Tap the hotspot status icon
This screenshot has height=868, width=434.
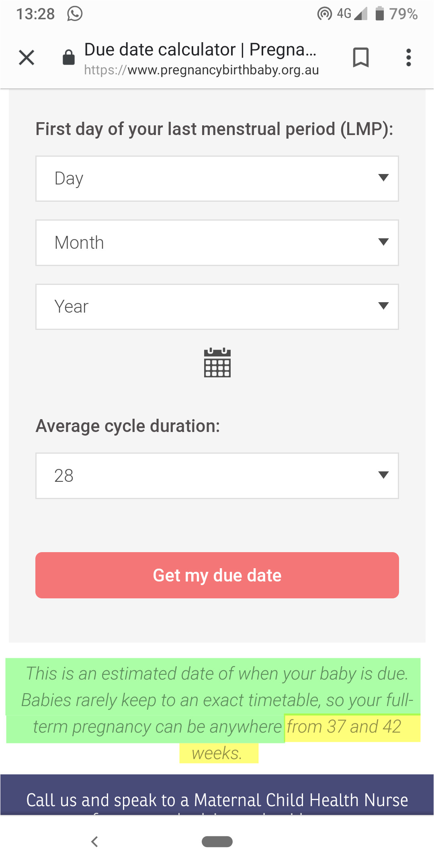(324, 14)
